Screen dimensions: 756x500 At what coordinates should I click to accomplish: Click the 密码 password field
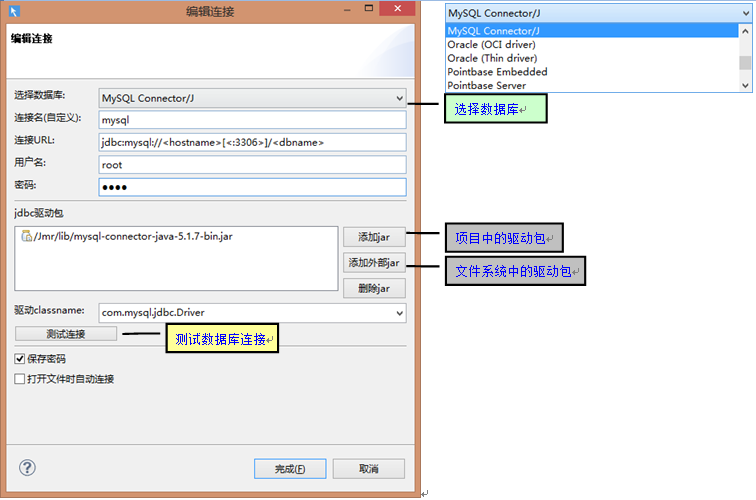pyautogui.click(x=252, y=187)
